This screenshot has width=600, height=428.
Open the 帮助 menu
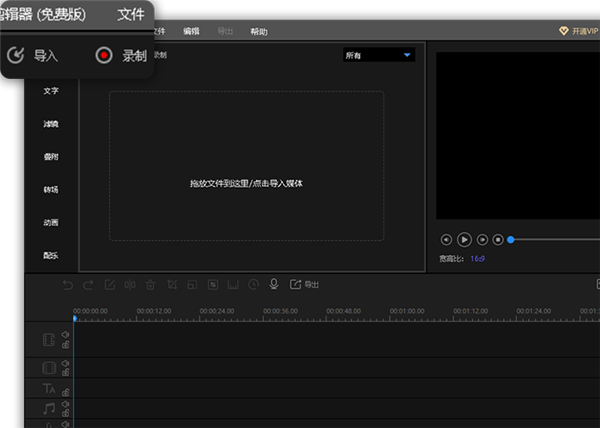(259, 31)
